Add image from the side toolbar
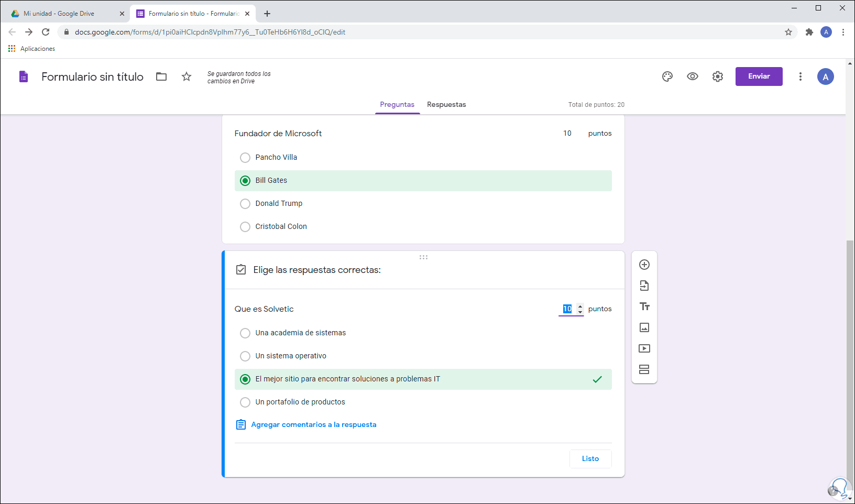This screenshot has width=855, height=504. [644, 327]
